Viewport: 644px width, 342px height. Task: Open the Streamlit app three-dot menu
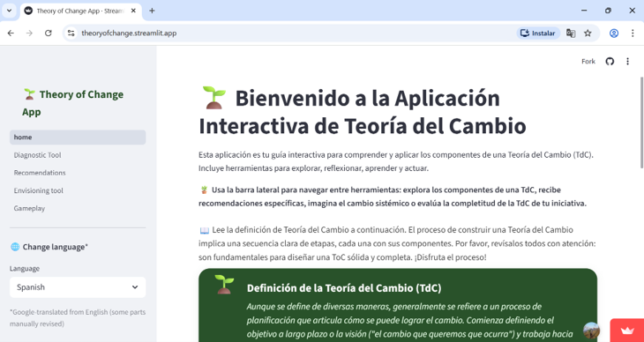click(x=627, y=62)
